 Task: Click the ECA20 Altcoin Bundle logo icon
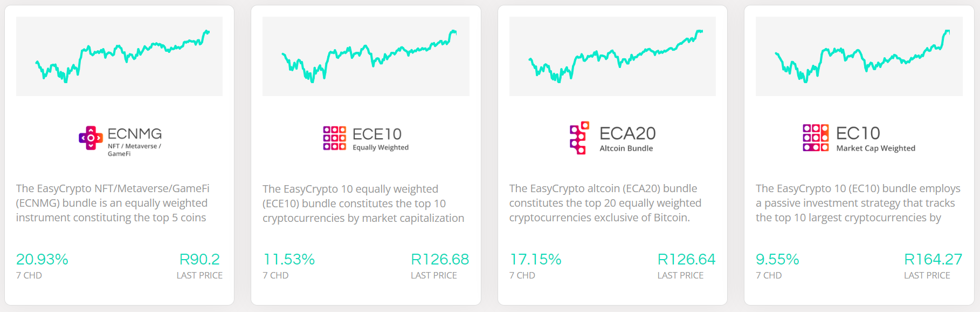tap(579, 138)
